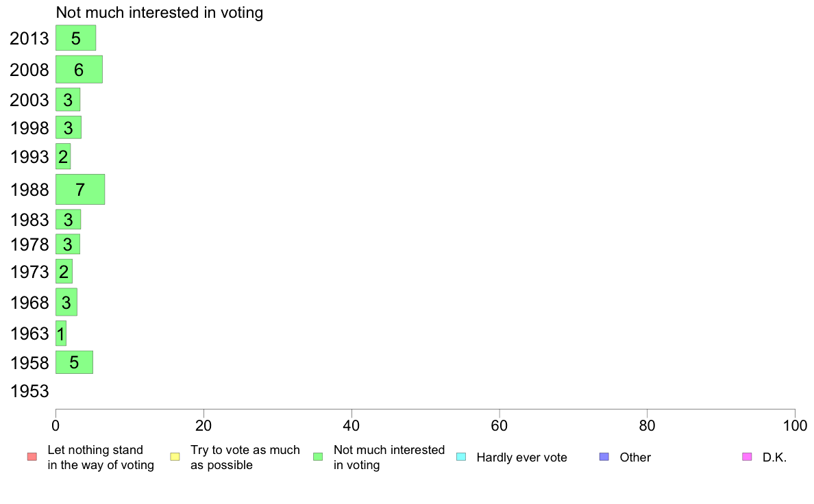Click the green 'Not much interested' legend swatch
The width and height of the screenshot is (814, 504).
[x=318, y=457]
